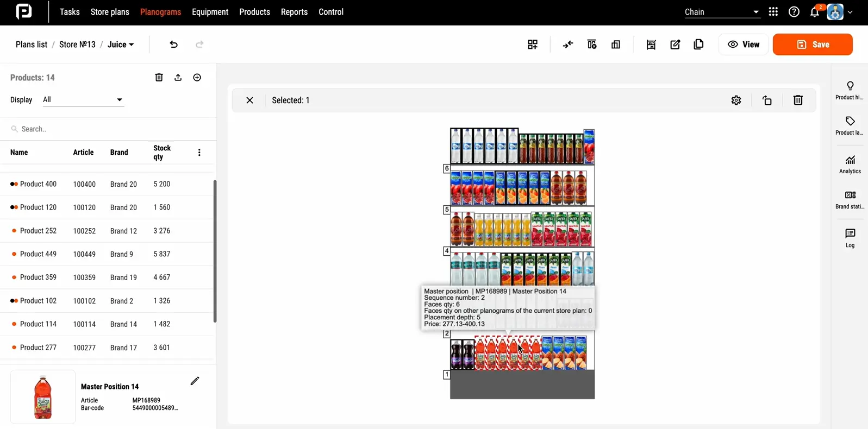Navigate to Plans list breadcrumb
Image resolution: width=868 pixels, height=429 pixels.
tap(32, 45)
